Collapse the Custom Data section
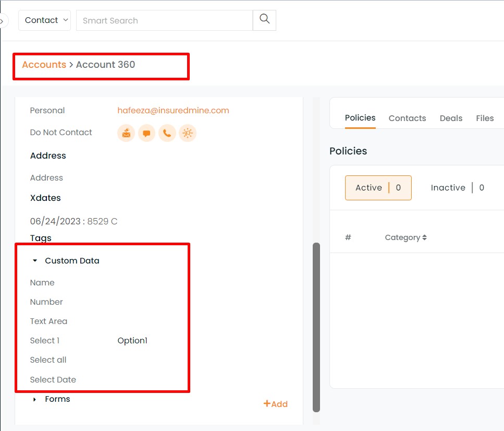This screenshot has width=504, height=431. click(35, 261)
